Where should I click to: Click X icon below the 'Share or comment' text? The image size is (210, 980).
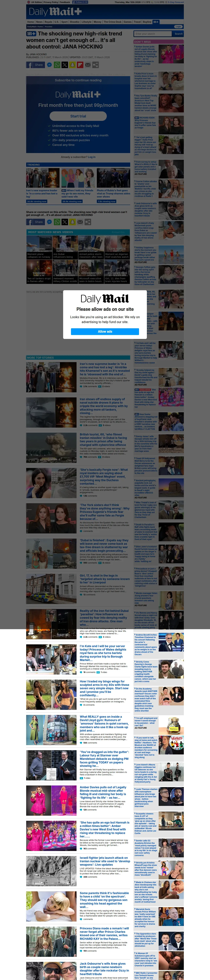65,222
